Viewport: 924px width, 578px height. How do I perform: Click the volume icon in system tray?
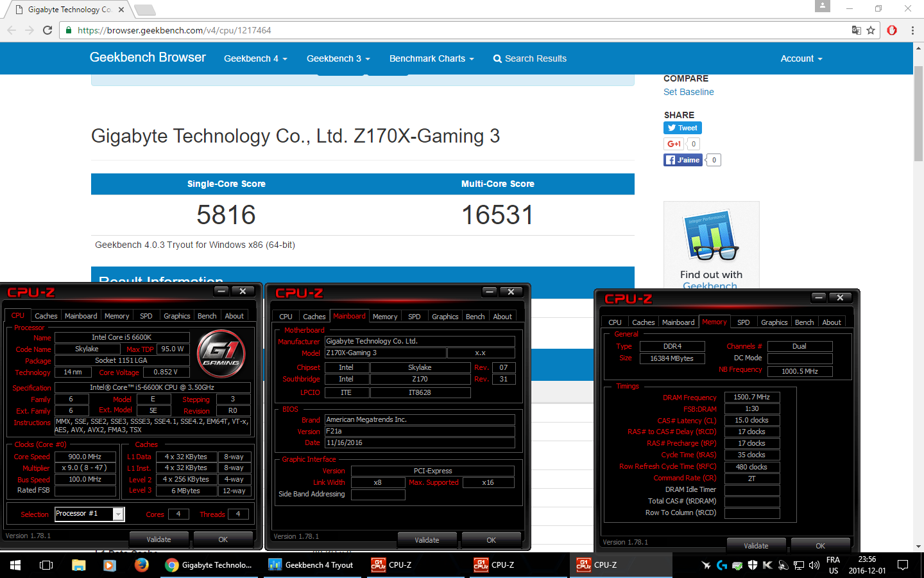tap(814, 565)
